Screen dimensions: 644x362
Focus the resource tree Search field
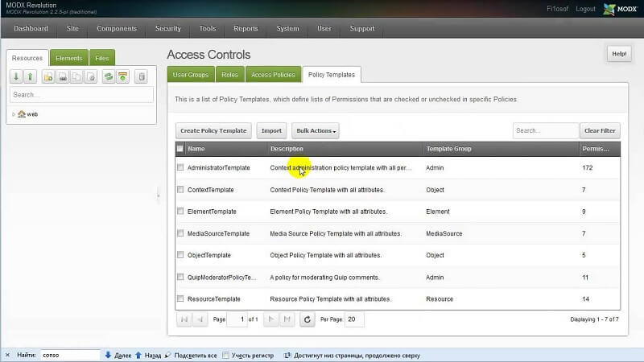pyautogui.click(x=81, y=95)
